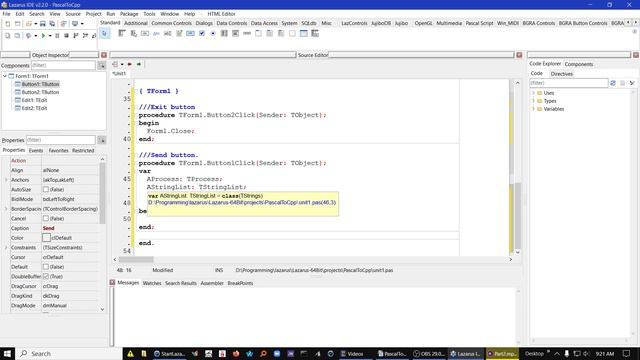Select the pointer selection tool in palette
This screenshot has height=360, width=640.
[104, 33]
